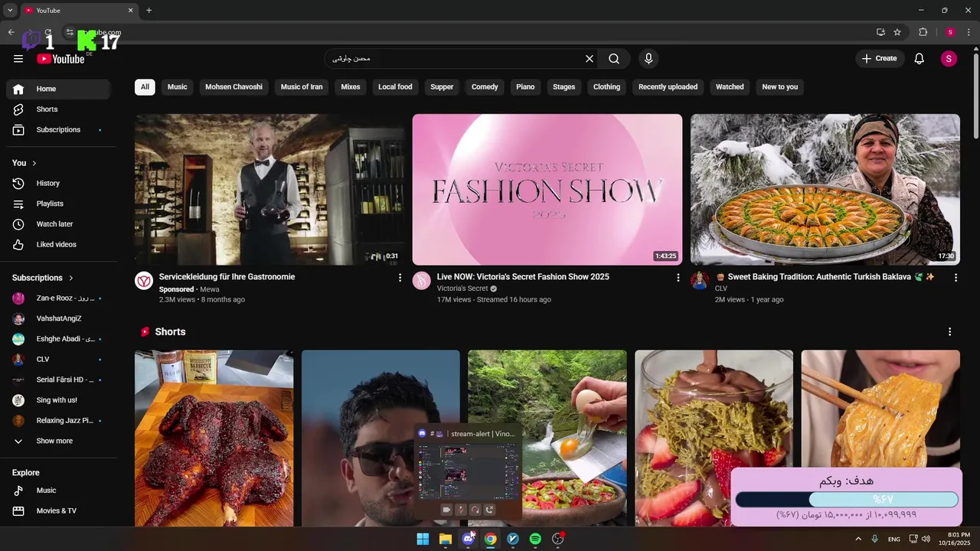Select the Piano filter chip
980x551 pixels.
(525, 87)
